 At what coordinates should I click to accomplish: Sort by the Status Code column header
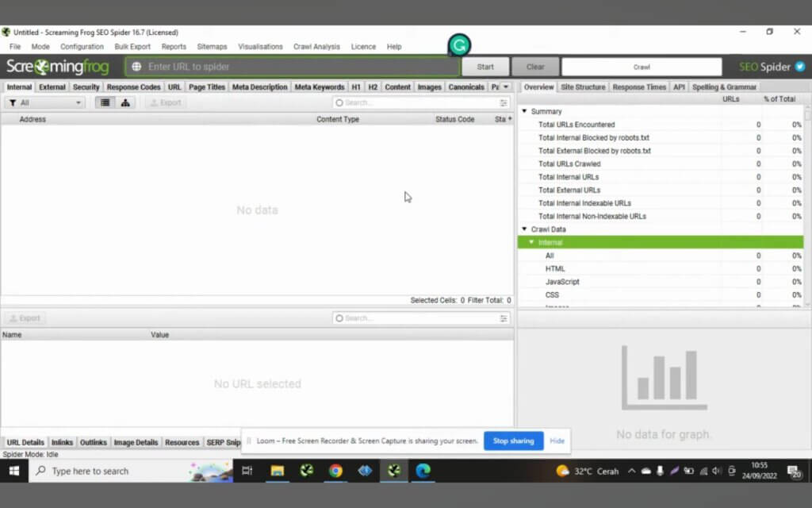[x=454, y=119]
